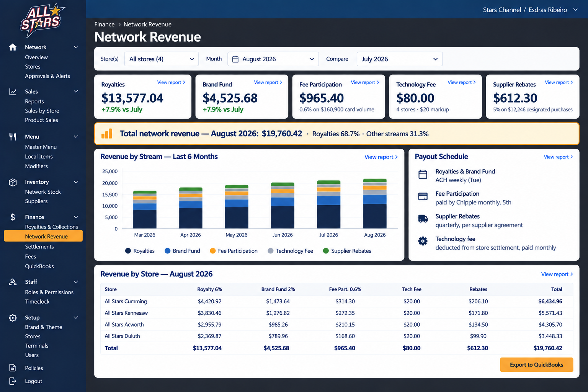Click the All Stars Cumming row
588x392 pixels.
click(336, 301)
